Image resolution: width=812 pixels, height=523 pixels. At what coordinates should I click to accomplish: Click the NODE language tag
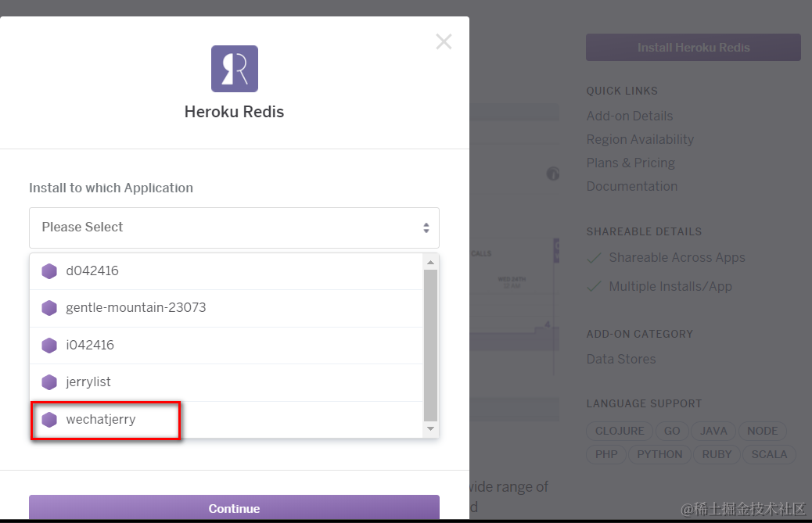pyautogui.click(x=762, y=431)
